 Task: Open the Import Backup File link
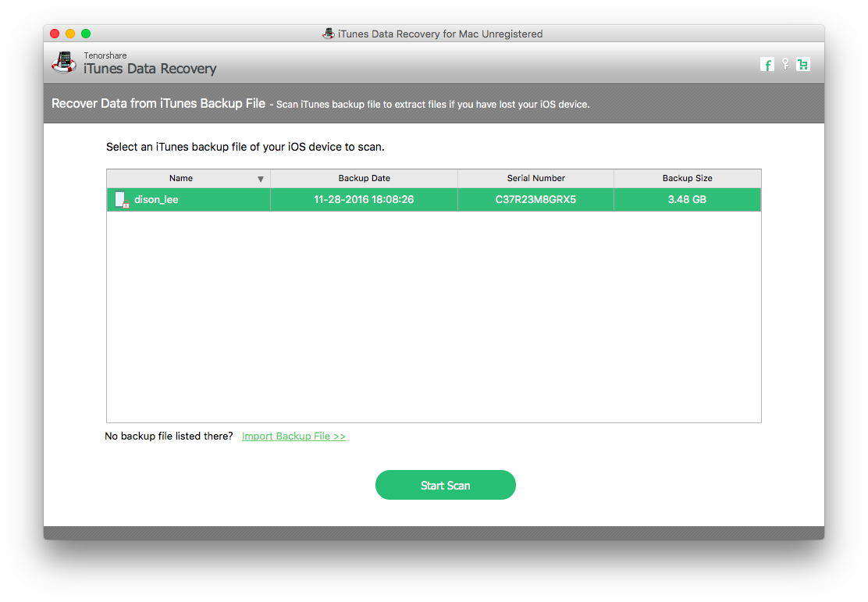pos(294,436)
